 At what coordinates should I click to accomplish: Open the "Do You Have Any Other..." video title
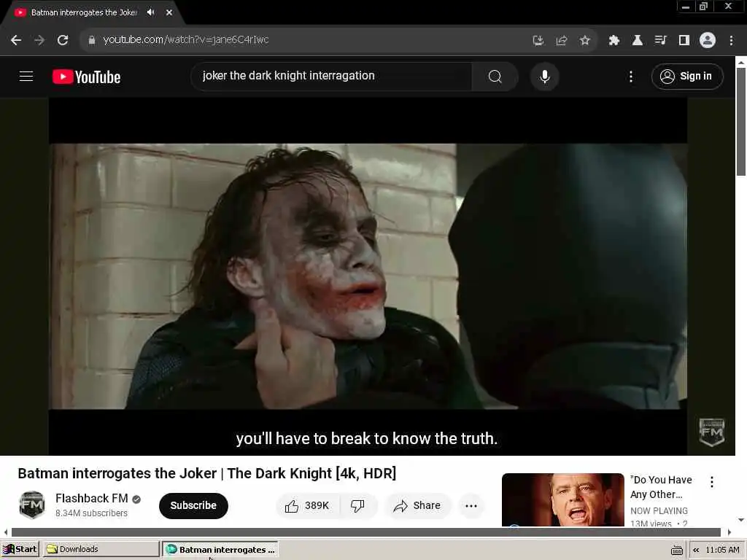click(x=661, y=487)
